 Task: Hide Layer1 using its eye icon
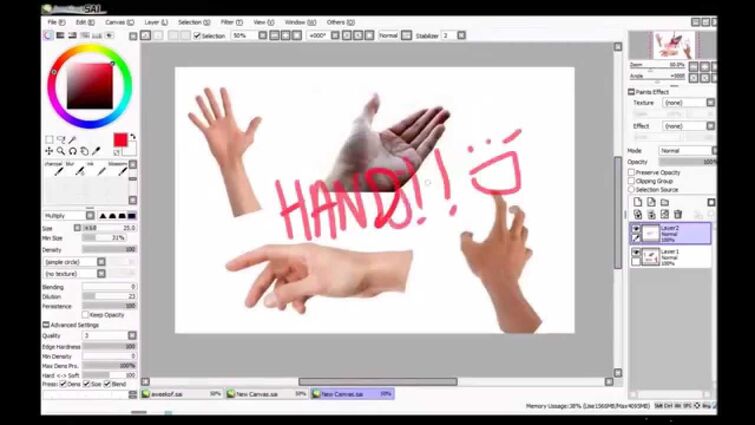click(636, 252)
